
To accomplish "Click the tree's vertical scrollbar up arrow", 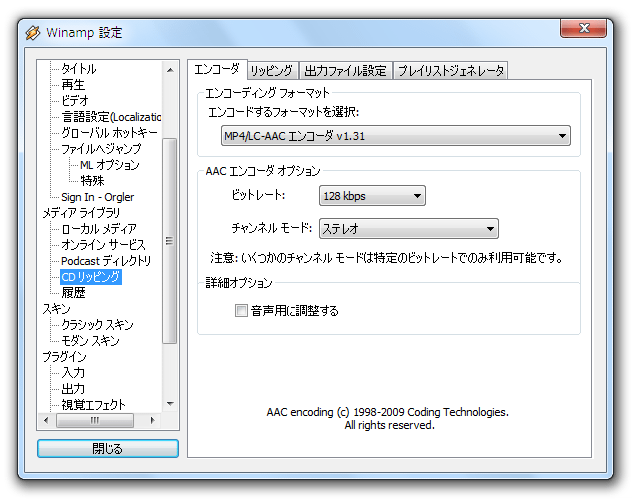I will coord(170,70).
